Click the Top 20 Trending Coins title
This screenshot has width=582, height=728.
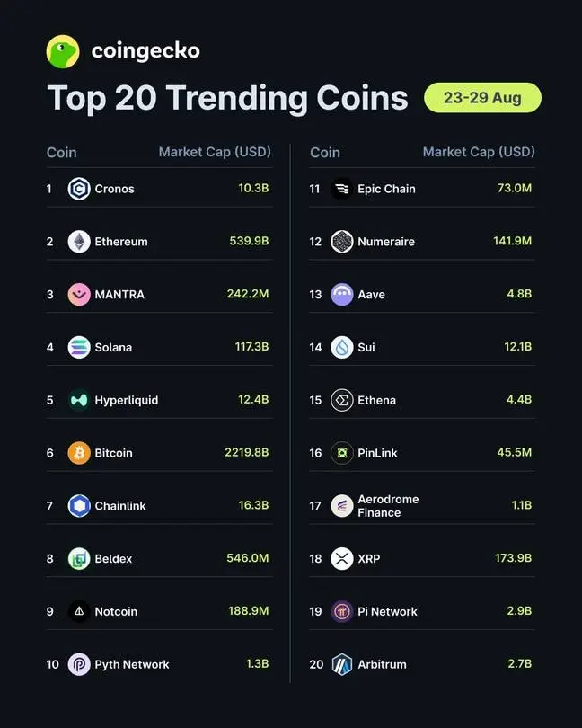(x=227, y=99)
